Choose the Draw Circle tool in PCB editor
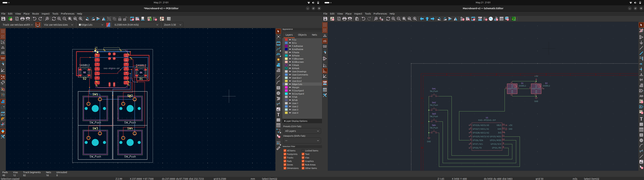The image size is (644, 180). [x=278, y=93]
